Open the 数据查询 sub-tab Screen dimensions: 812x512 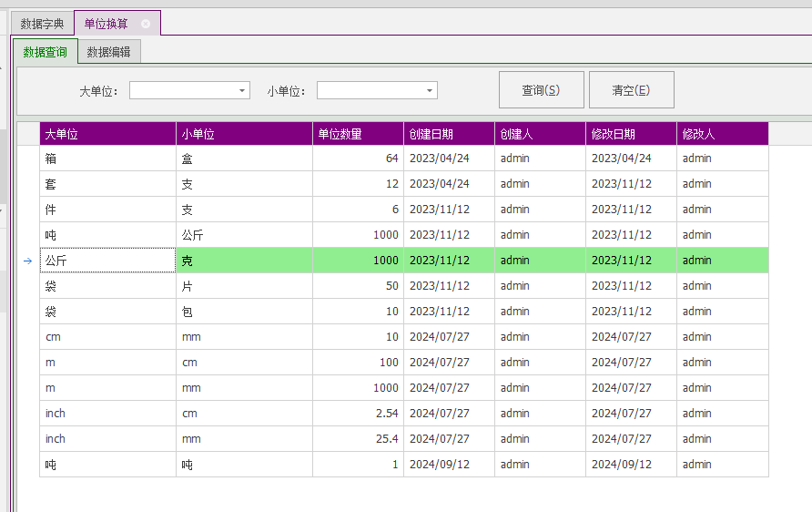(x=45, y=52)
